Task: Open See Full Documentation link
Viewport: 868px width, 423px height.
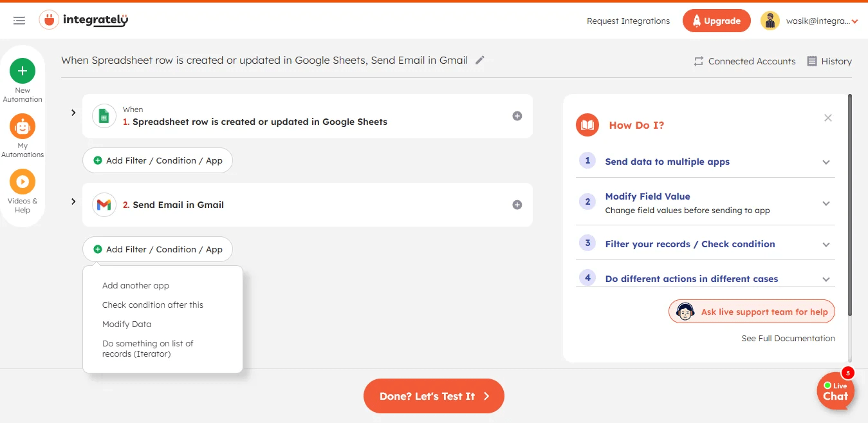Action: (788, 338)
